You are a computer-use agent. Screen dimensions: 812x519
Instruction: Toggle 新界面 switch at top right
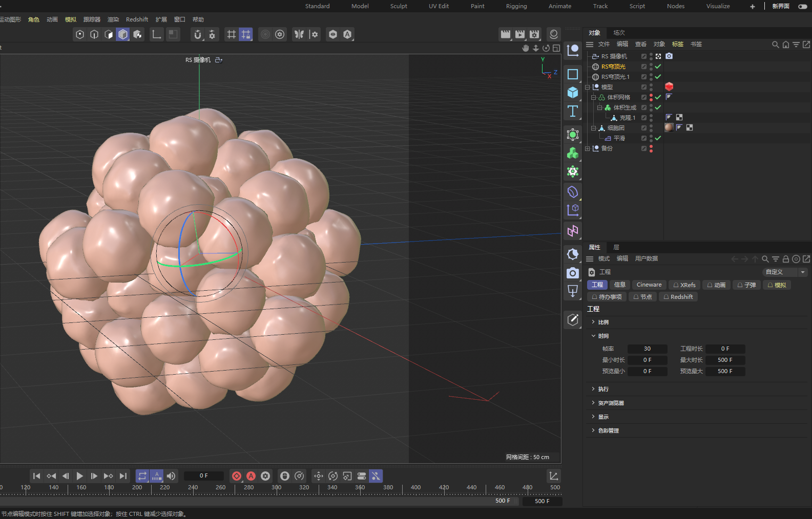click(x=803, y=6)
